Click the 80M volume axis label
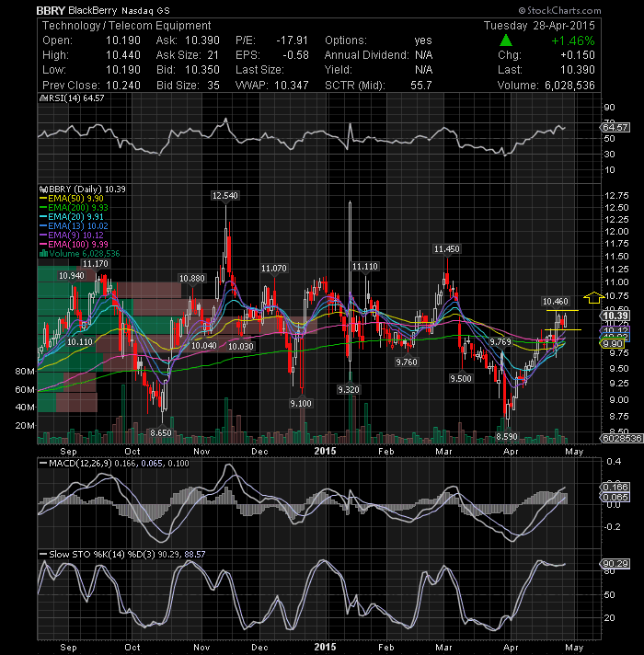This screenshot has width=644, height=655. click(x=25, y=372)
